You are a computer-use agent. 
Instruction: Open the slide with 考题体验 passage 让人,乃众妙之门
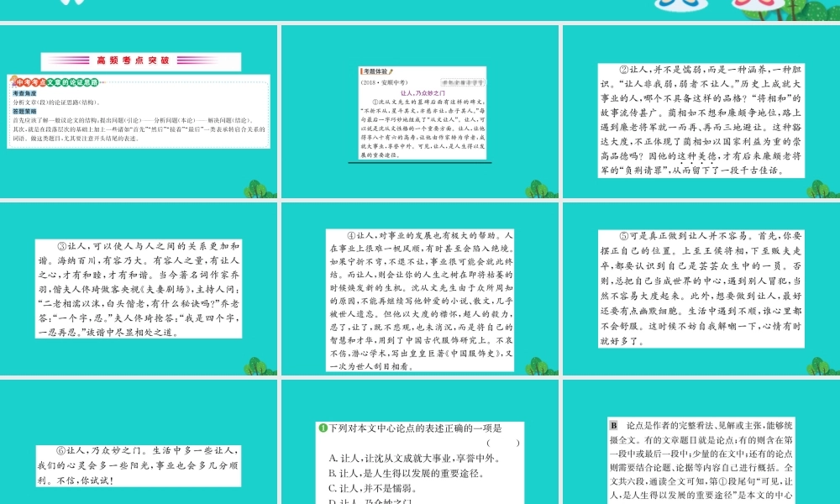tap(420, 112)
